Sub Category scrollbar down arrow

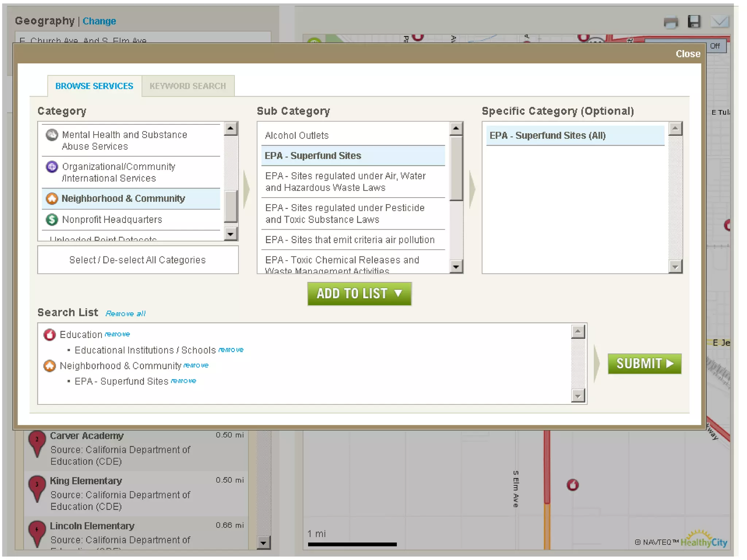pyautogui.click(x=456, y=267)
